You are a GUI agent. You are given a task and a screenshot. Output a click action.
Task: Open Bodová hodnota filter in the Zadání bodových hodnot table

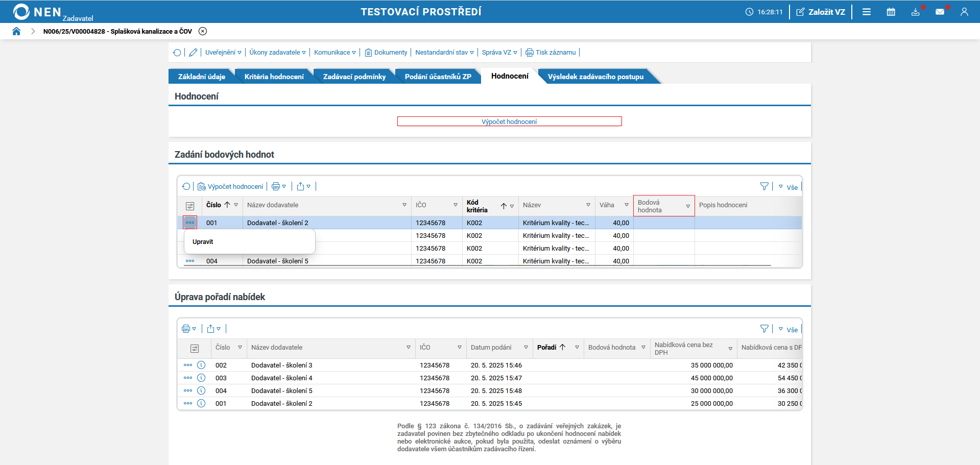click(688, 206)
